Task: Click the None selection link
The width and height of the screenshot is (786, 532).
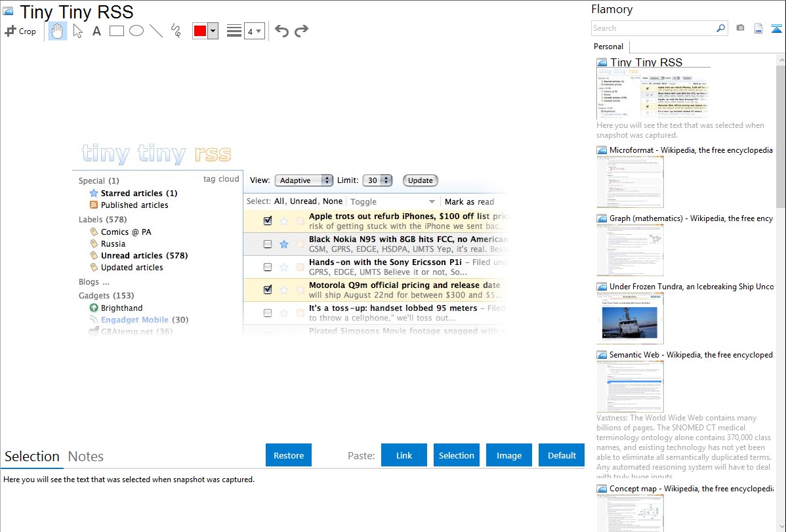Action: [333, 201]
